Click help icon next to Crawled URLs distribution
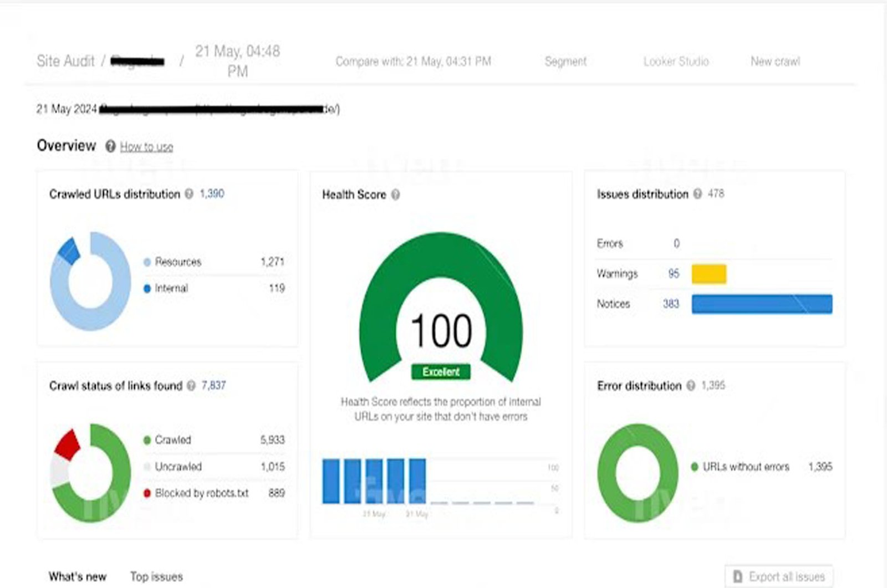Viewport: 887px width, 588px height. (x=189, y=194)
